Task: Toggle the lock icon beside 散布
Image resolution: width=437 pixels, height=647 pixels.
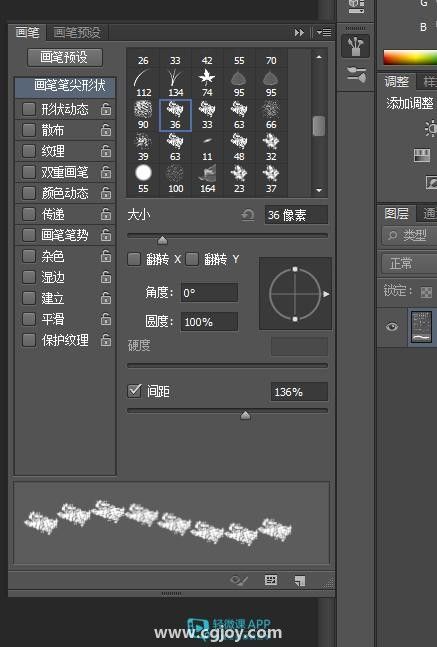Action: coord(106,130)
